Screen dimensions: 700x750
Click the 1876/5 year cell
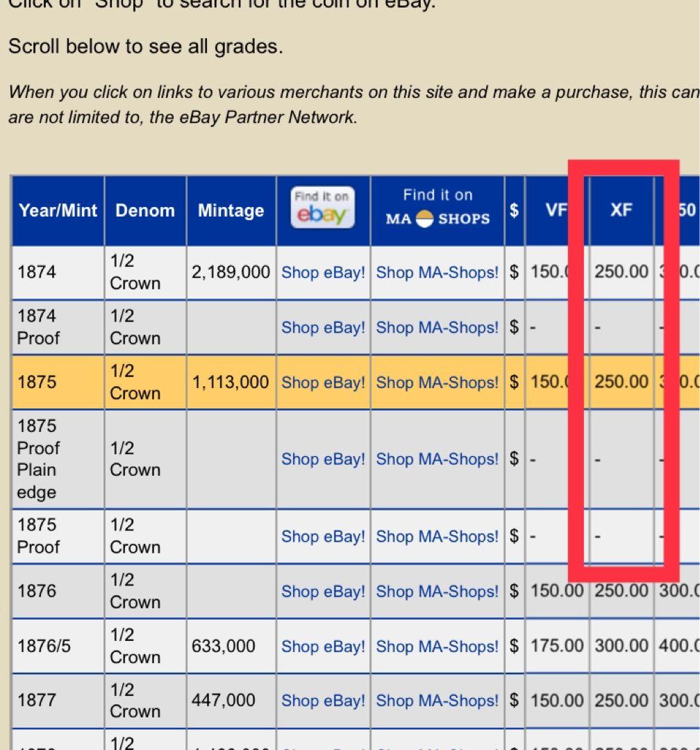coord(44,646)
